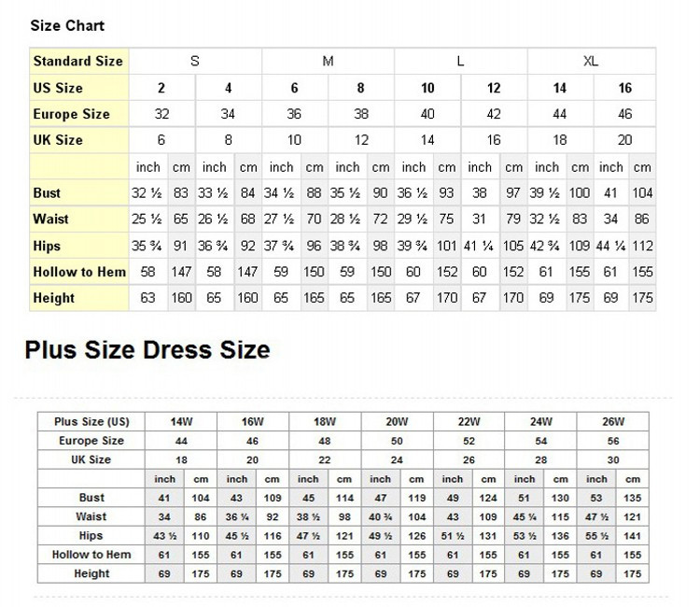Select the 'Standard Size' row label

coord(77,62)
